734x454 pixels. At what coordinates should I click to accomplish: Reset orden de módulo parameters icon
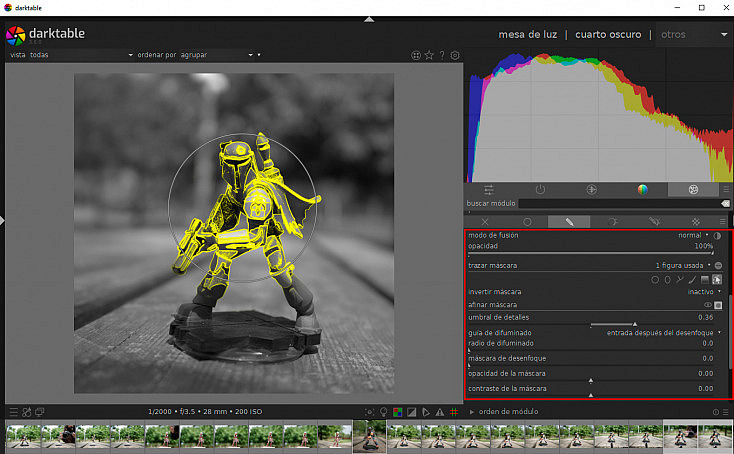coord(716,412)
